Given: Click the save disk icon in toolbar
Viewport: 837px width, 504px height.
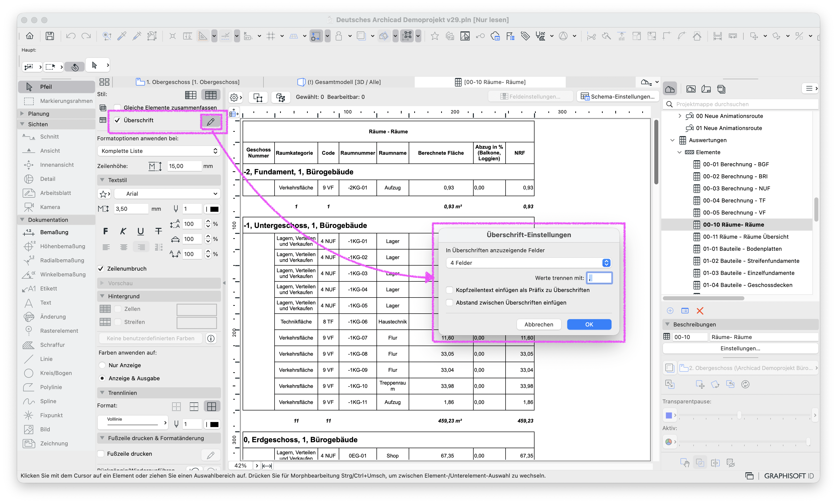Looking at the screenshot, I should [50, 36].
